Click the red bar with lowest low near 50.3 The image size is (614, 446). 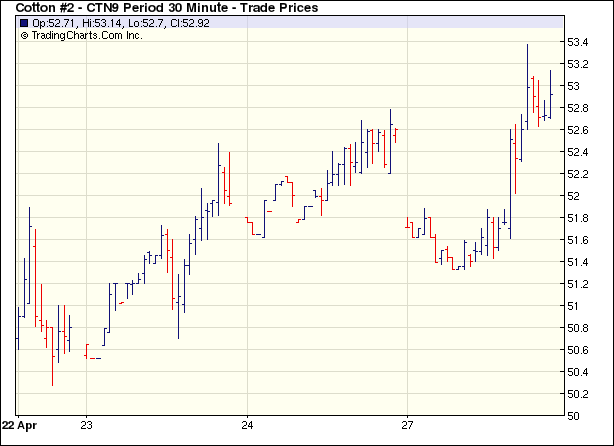point(52,350)
